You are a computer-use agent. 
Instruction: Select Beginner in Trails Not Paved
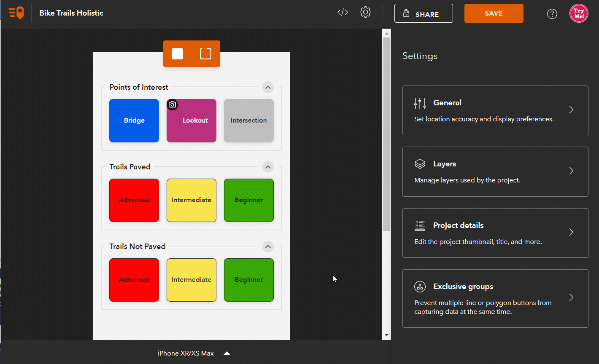(x=249, y=280)
